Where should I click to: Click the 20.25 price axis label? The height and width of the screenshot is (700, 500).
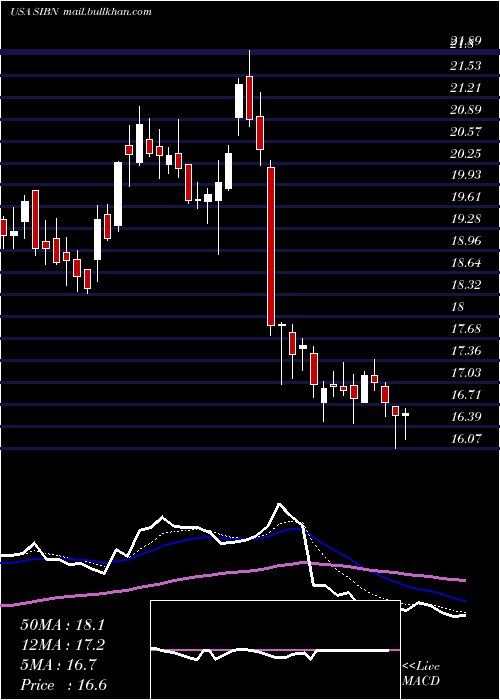(466, 154)
